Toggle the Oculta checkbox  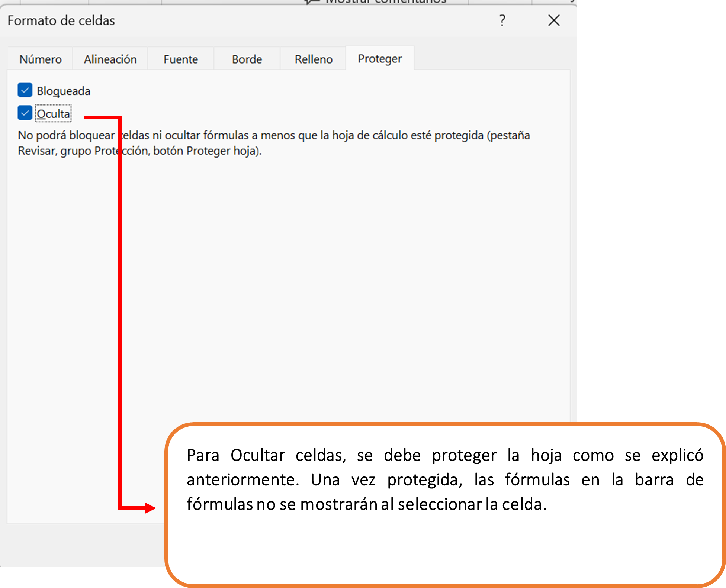pyautogui.click(x=25, y=113)
